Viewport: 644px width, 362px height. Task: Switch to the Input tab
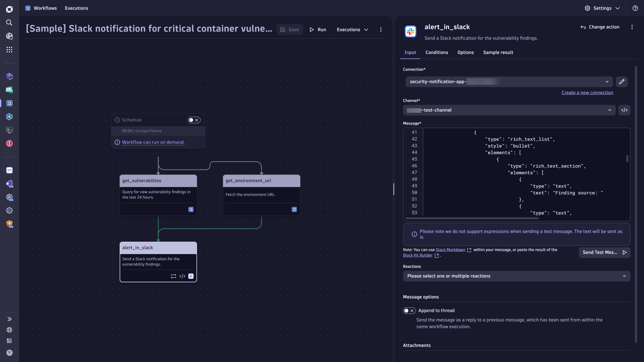click(410, 52)
